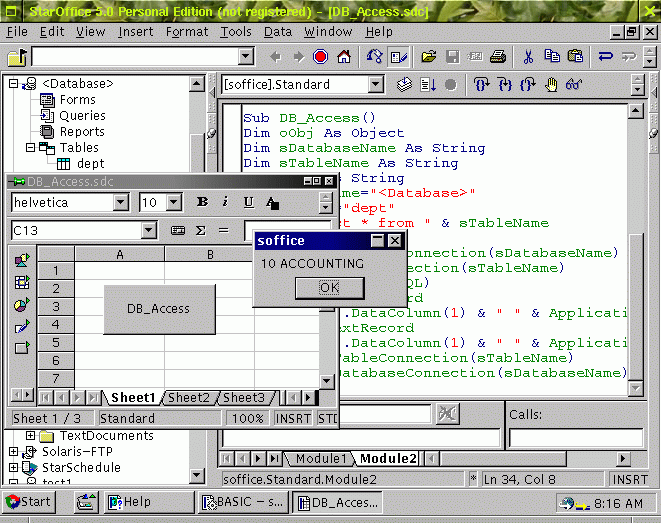Click the Help taskbar button
This screenshot has width=661, height=523.
click(149, 502)
